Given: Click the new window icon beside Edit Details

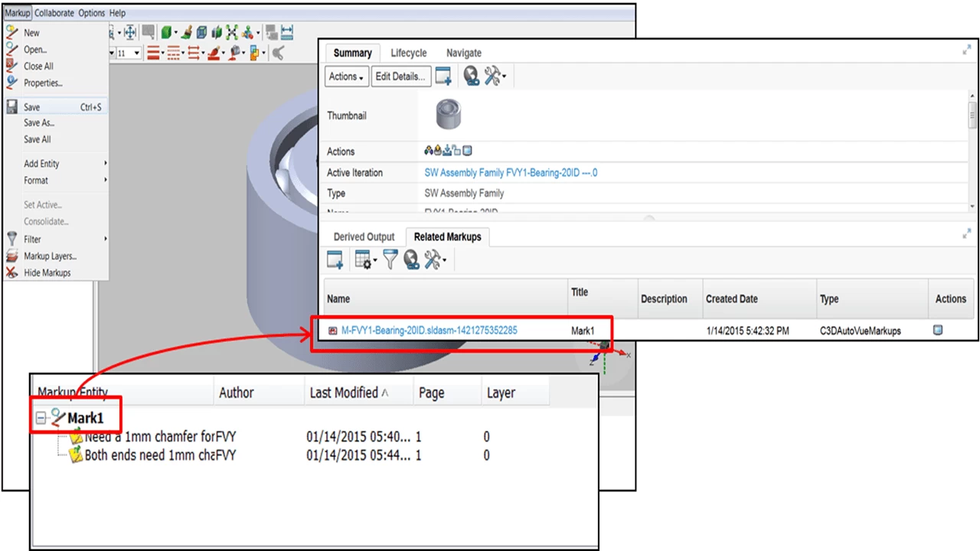Looking at the screenshot, I should 443,77.
